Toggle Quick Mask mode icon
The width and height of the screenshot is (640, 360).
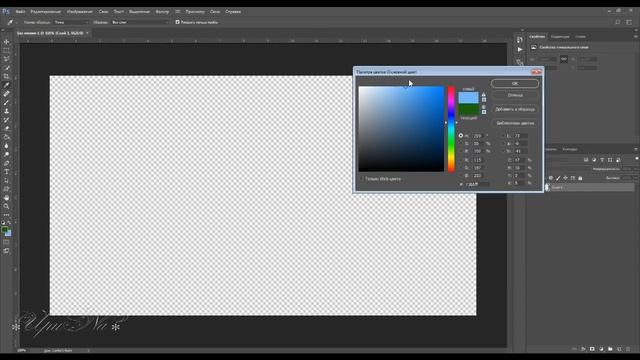point(7,242)
